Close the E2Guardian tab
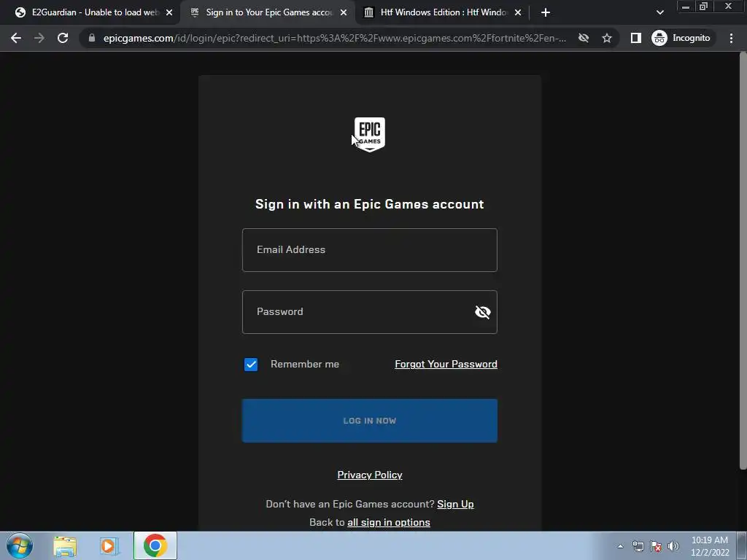Viewport: 747px width, 560px height. point(169,12)
